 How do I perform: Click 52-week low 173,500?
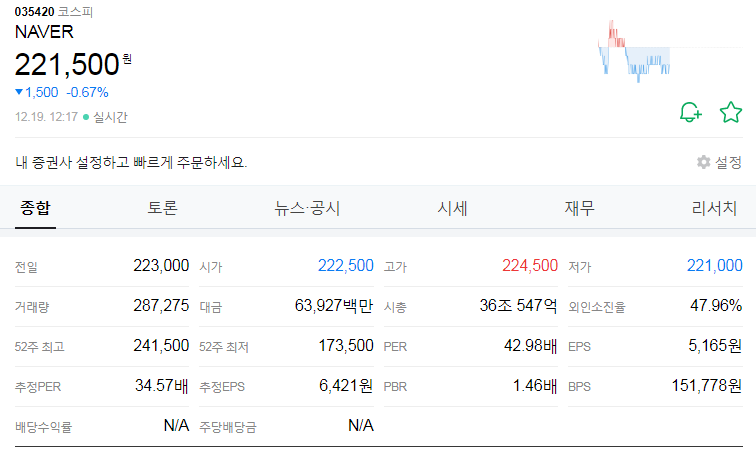pos(346,346)
